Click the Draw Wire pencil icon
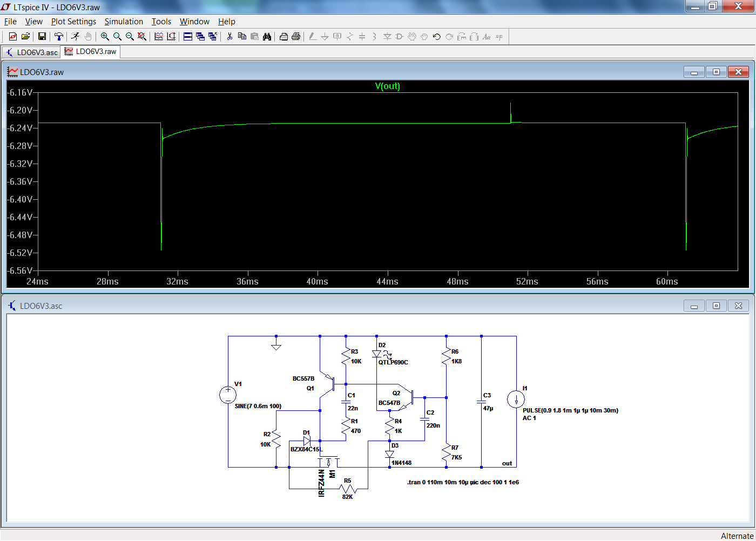This screenshot has width=756, height=541. 313,37
